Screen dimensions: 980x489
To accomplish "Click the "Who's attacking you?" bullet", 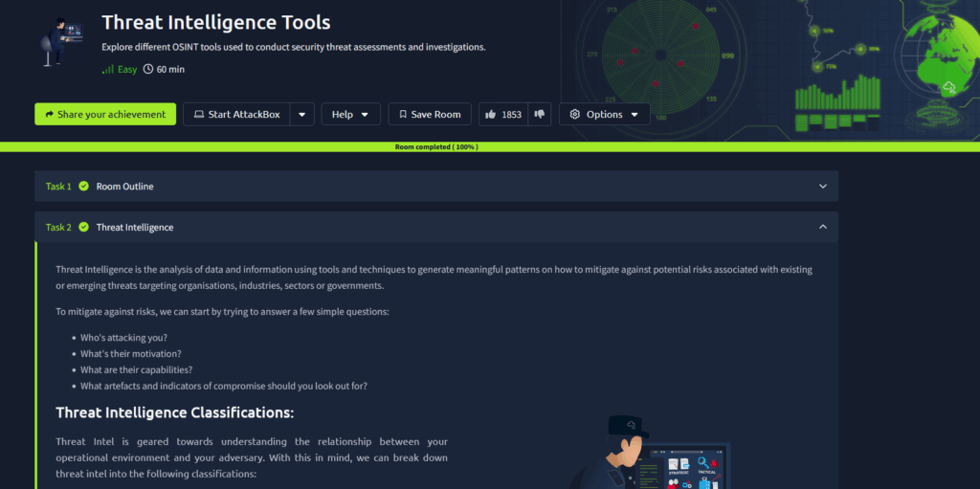I will 123,338.
